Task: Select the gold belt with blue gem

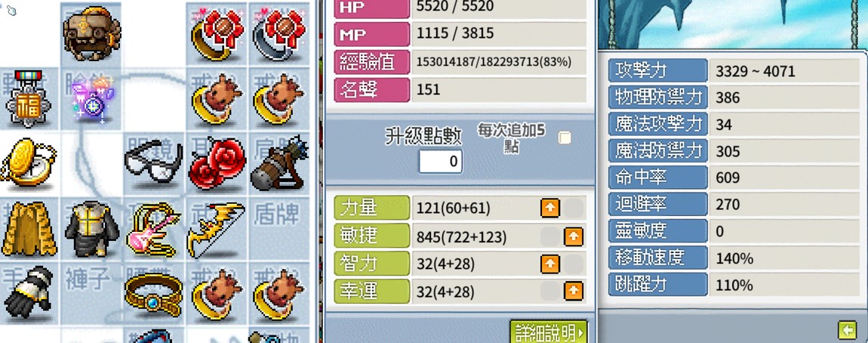Action: point(154,292)
